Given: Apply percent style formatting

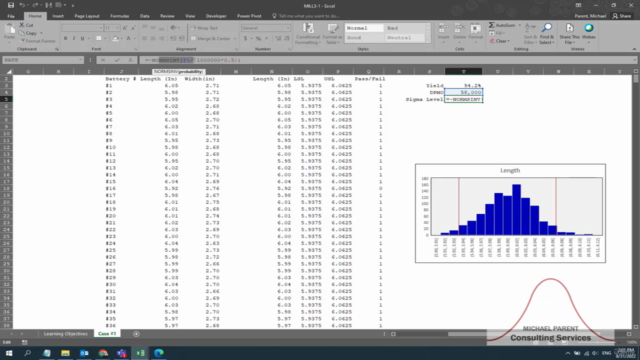Looking at the screenshot, I should (x=258, y=38).
